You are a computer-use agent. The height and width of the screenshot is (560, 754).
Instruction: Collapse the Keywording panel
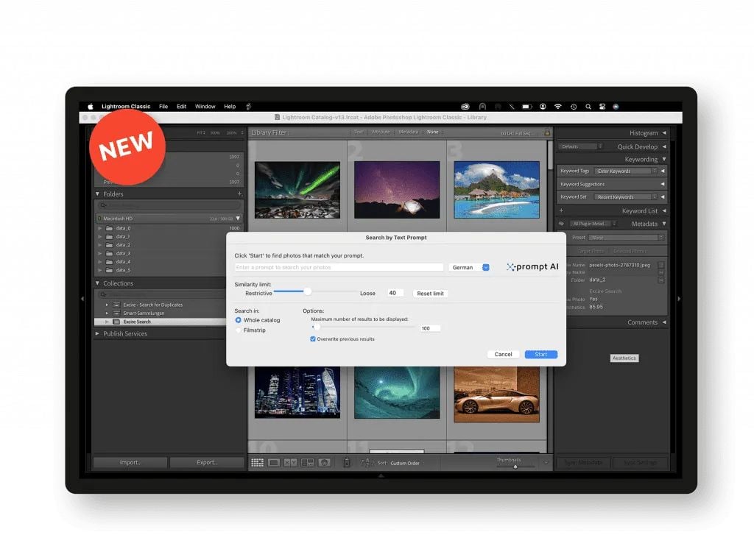pos(664,159)
